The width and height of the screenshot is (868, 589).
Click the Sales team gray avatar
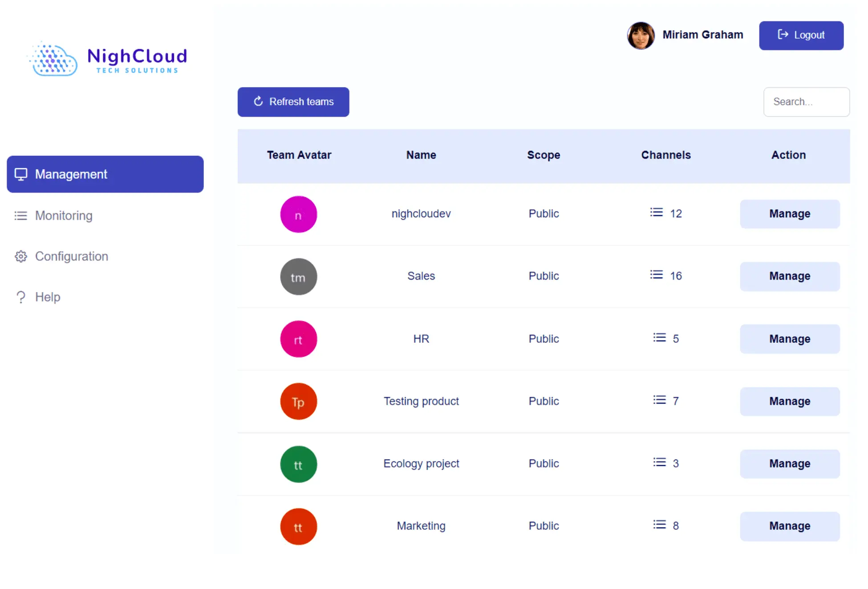point(298,277)
